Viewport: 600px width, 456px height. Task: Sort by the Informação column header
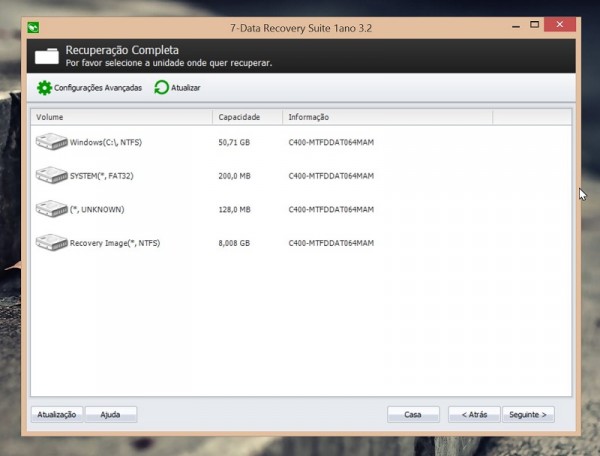point(387,117)
